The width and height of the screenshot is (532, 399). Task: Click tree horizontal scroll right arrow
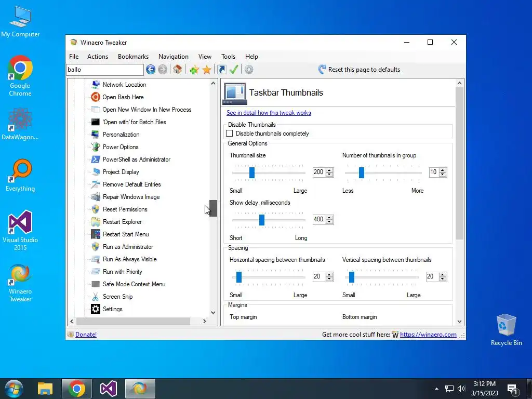point(204,321)
